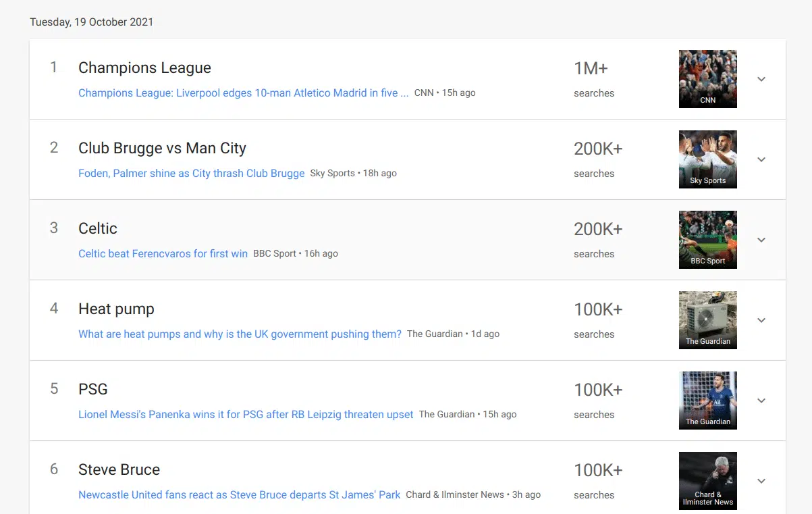This screenshot has height=514, width=812.
Task: Click the 100K+ count in Heat pump row
Action: pos(598,309)
